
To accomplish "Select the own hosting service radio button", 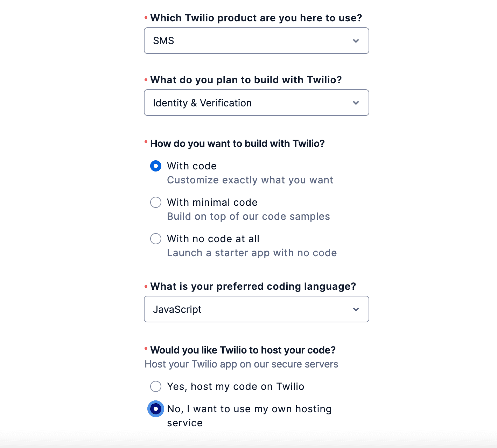I will [x=156, y=409].
